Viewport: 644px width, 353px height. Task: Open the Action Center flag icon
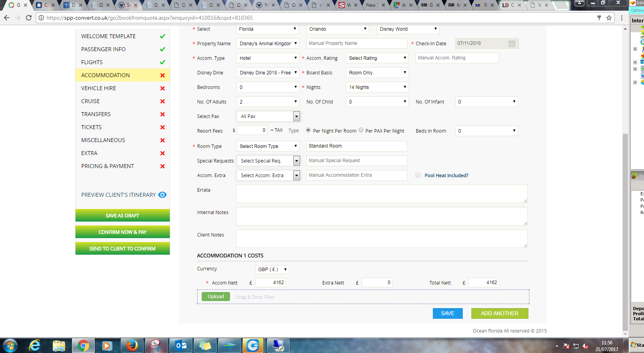tap(567, 346)
